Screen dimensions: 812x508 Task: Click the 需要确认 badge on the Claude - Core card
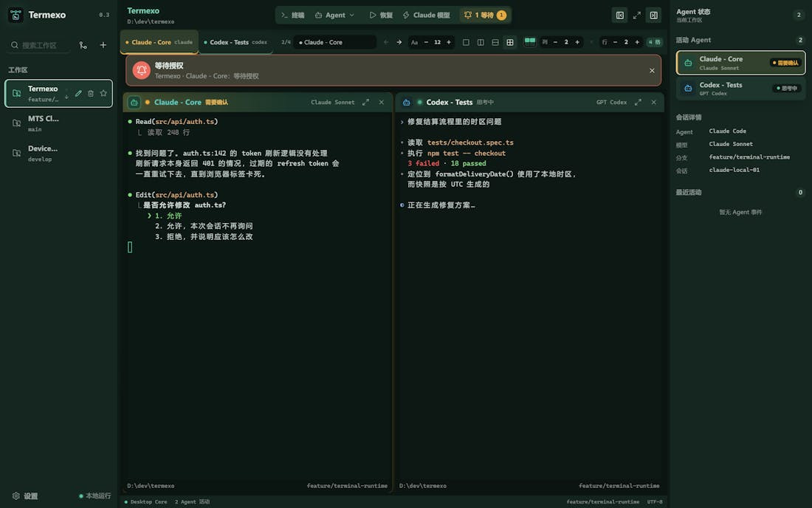click(785, 63)
